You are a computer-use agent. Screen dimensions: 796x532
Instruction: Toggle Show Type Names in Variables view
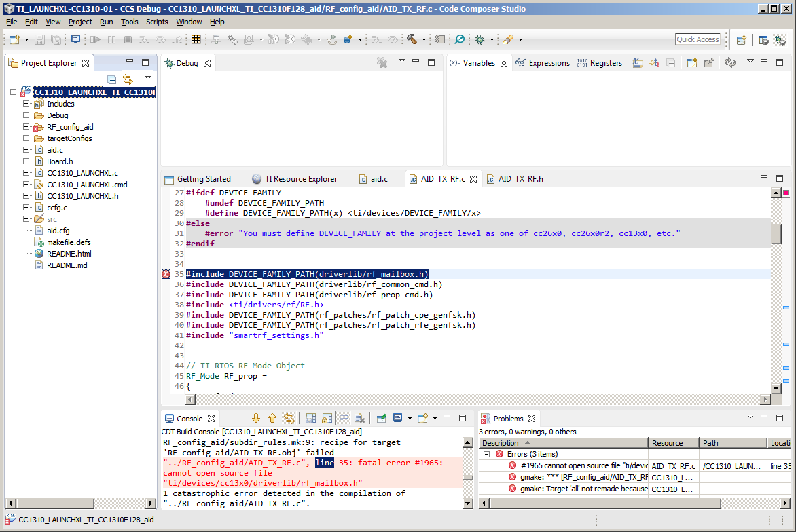pyautogui.click(x=637, y=63)
